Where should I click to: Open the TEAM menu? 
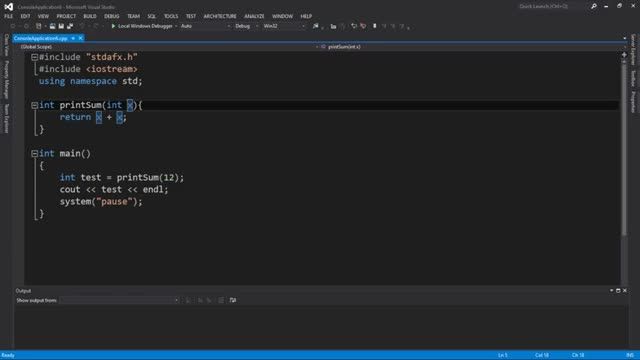pyautogui.click(x=133, y=16)
